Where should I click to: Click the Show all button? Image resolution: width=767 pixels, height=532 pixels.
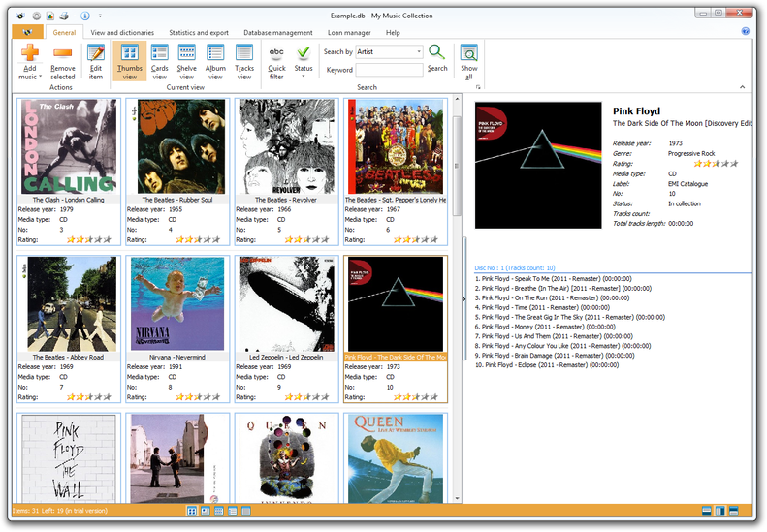pyautogui.click(x=469, y=61)
